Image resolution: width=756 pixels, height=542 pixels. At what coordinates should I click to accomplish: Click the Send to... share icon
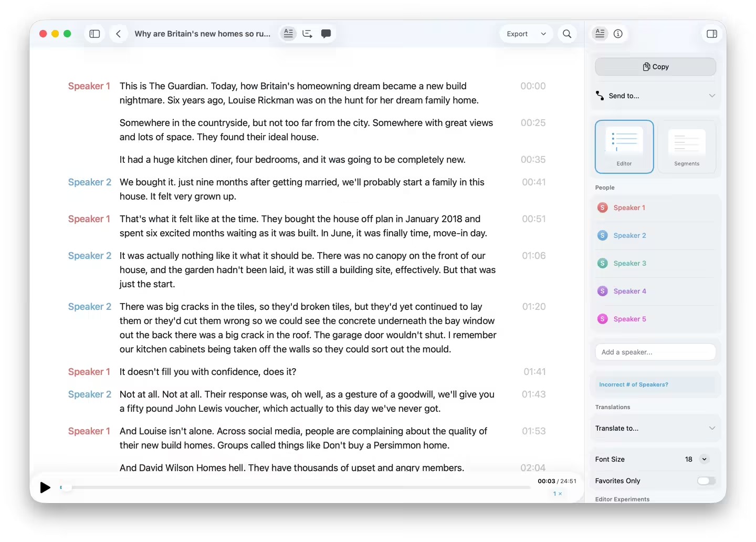click(600, 96)
